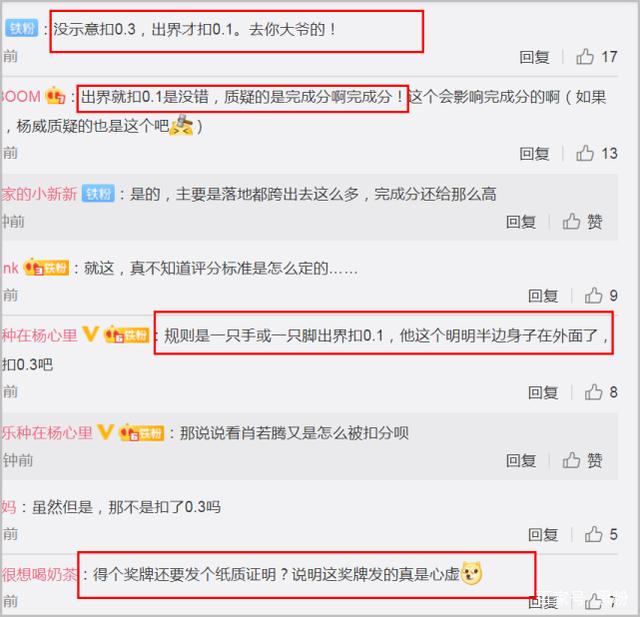Reply to 虽然但是 comment
640x617 pixels.
pos(543,535)
